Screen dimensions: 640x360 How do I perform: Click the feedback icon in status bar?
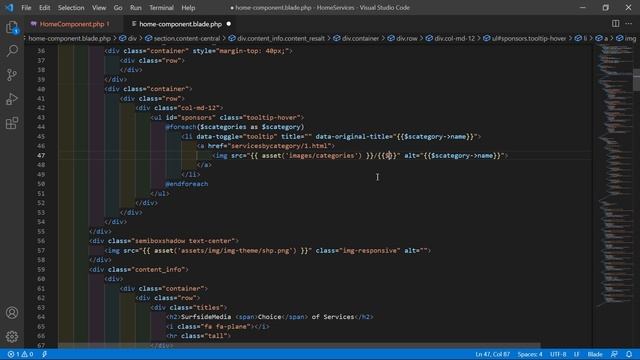coord(614,354)
